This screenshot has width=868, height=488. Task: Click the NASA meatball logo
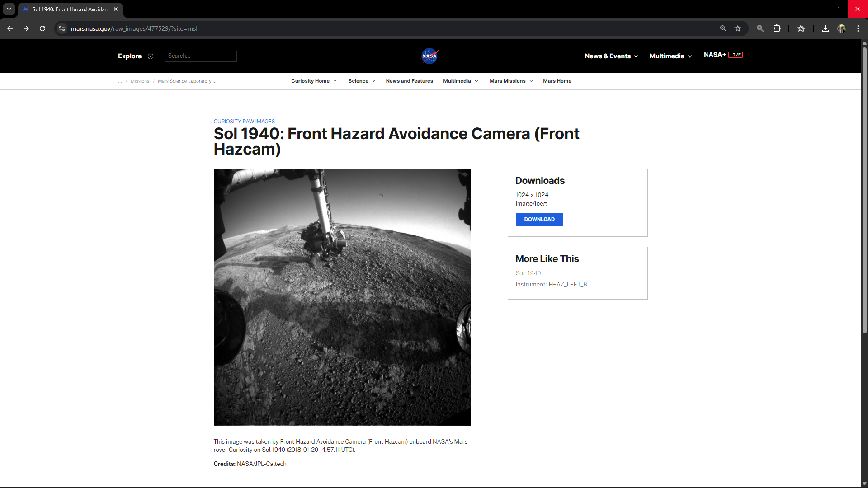point(429,56)
